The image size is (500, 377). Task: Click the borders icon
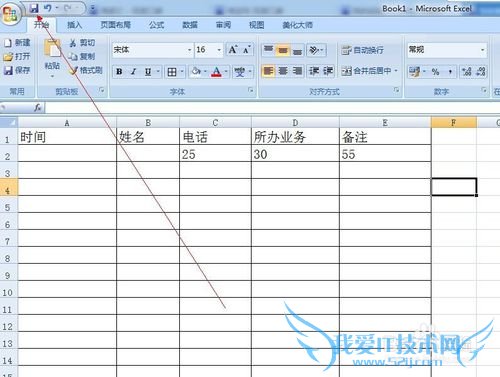(x=172, y=71)
